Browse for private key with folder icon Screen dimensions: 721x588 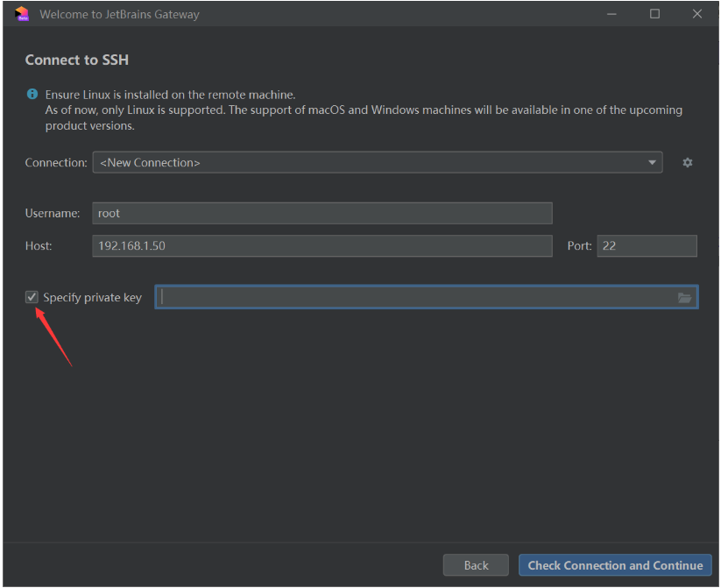684,298
